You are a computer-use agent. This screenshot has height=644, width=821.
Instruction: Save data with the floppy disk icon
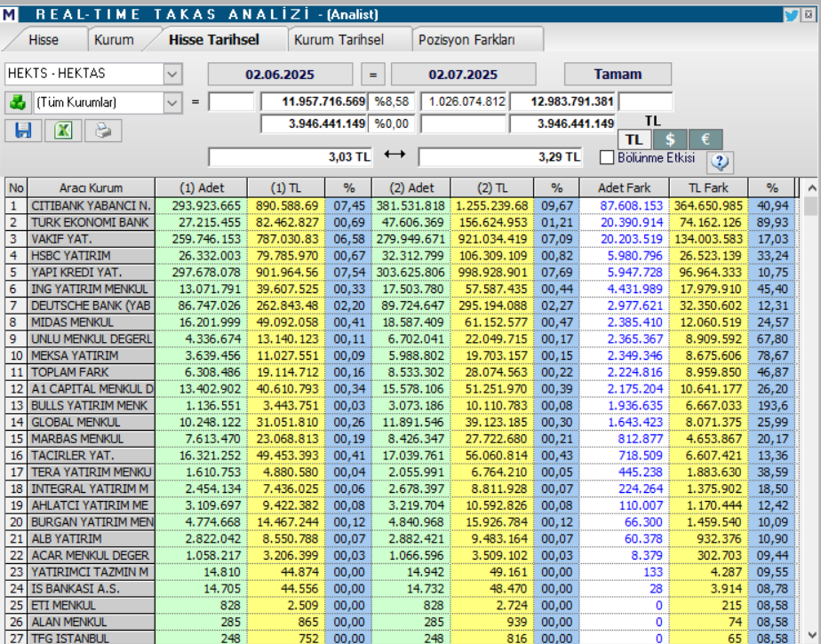[23, 131]
